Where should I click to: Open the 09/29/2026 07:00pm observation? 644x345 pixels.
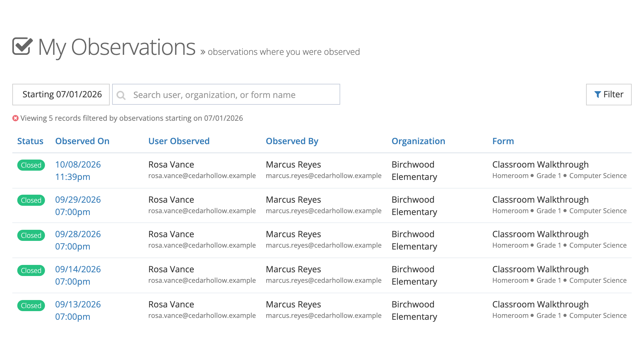(x=78, y=206)
